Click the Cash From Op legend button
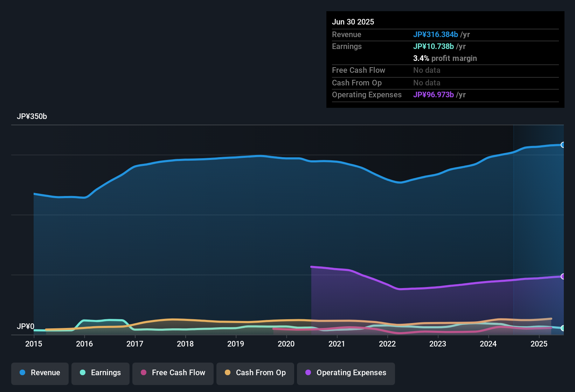This screenshot has width=575, height=392. [x=255, y=373]
